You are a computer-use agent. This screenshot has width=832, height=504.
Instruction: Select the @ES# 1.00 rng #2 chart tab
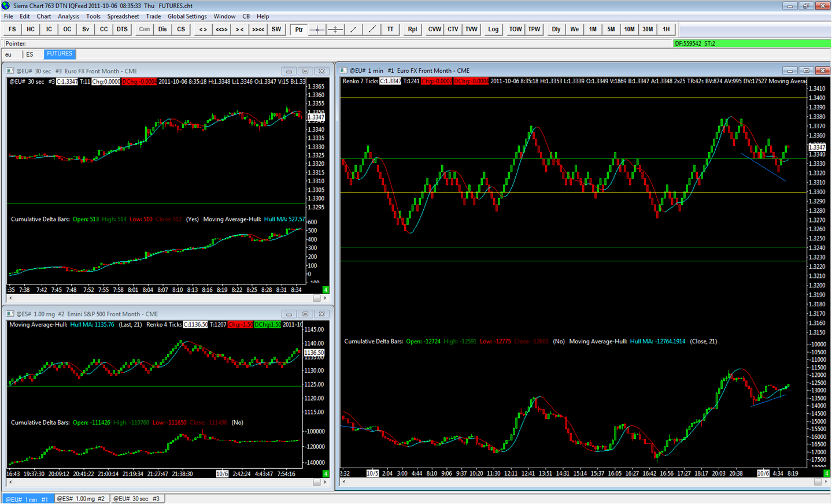click(81, 499)
